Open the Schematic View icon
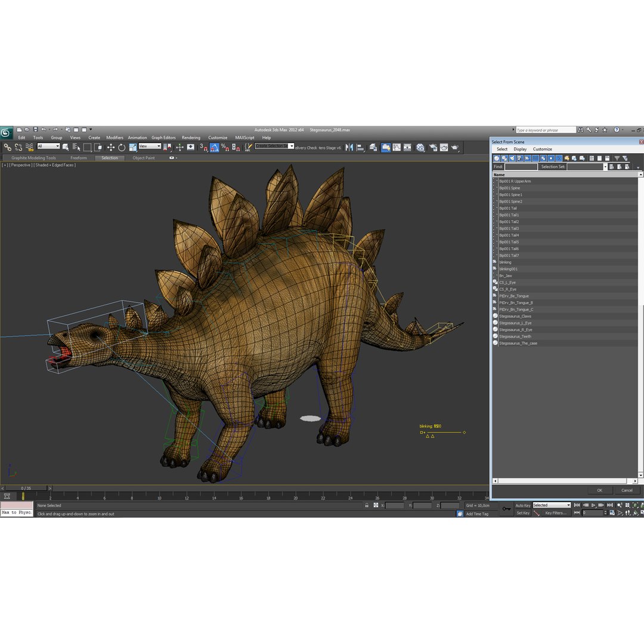The height and width of the screenshot is (644, 644). pos(407,147)
